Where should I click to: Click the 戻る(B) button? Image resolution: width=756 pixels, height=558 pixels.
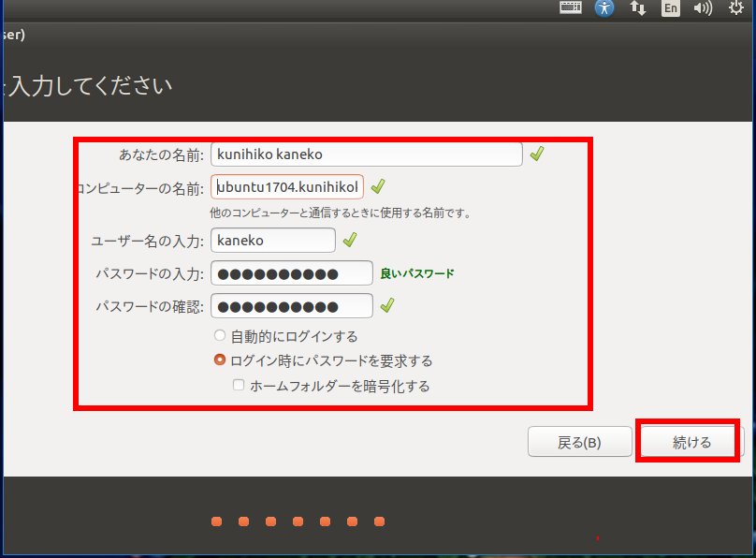pyautogui.click(x=579, y=442)
